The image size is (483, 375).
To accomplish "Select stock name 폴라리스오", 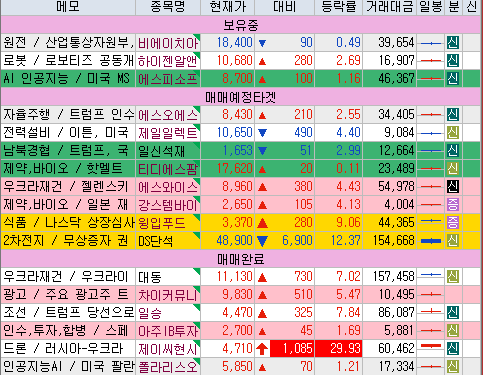I will click(168, 367).
